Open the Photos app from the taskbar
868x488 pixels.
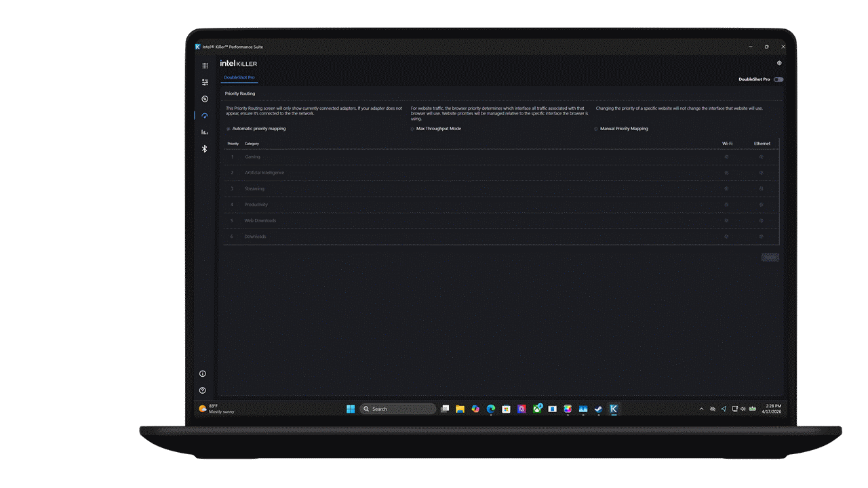point(583,409)
